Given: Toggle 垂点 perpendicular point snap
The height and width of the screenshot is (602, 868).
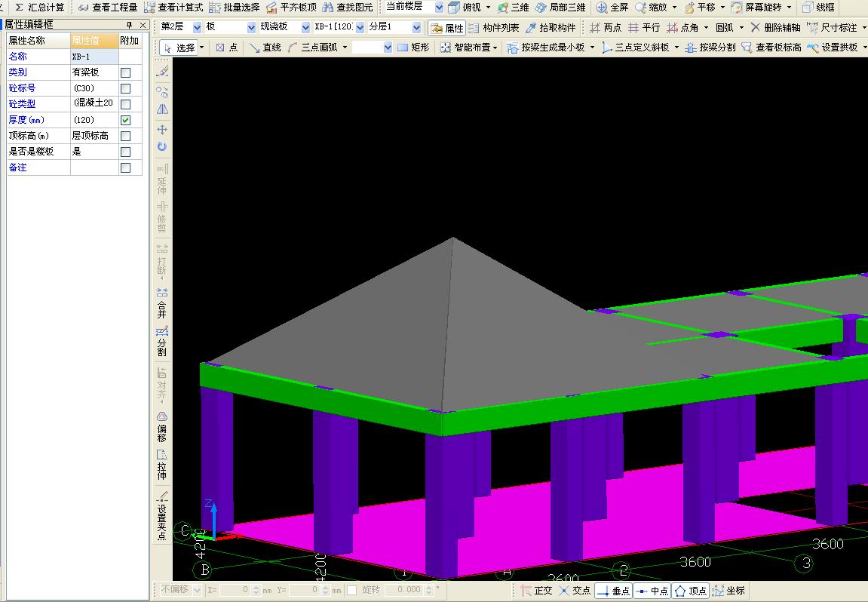Looking at the screenshot, I should pyautogui.click(x=614, y=591).
